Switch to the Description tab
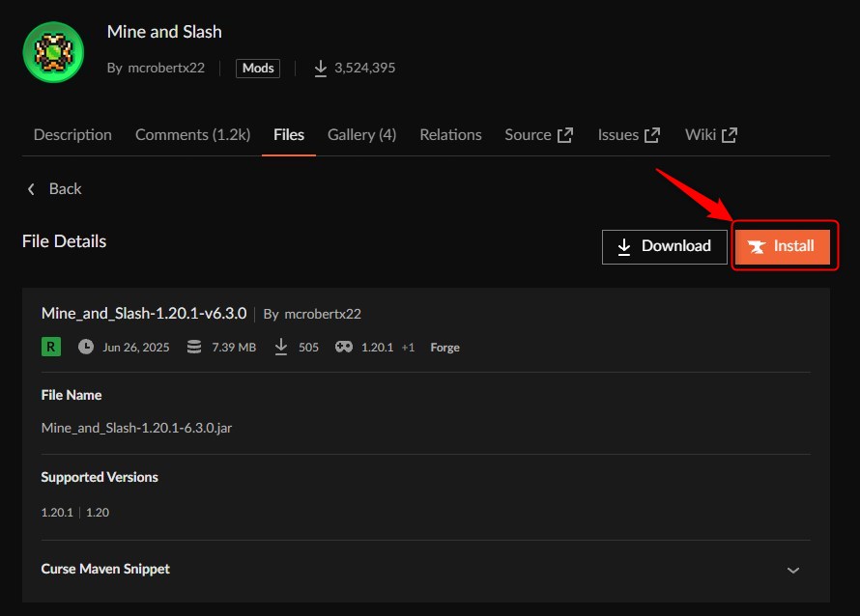 click(x=72, y=135)
